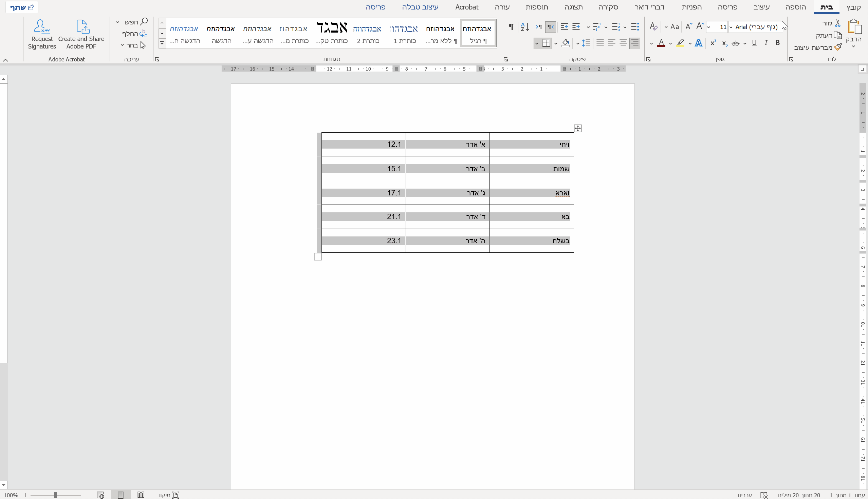
Task: Click the table move handle icon
Action: point(578,128)
